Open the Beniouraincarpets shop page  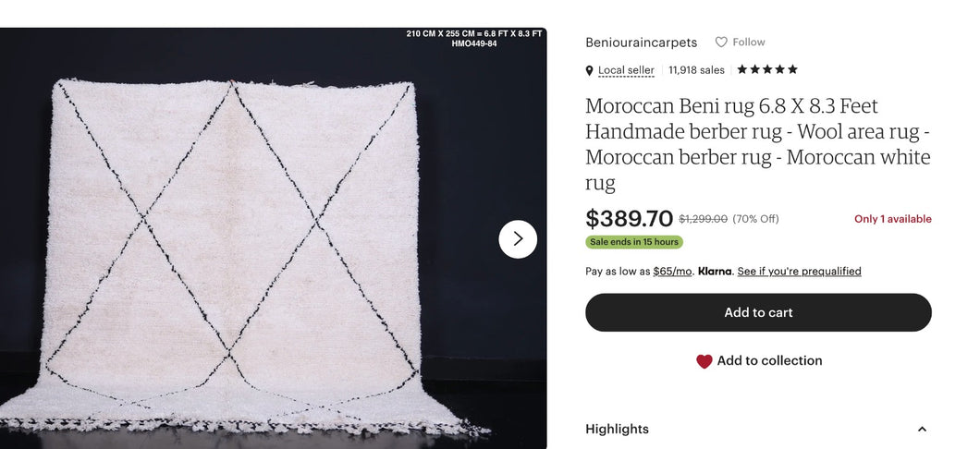pyautogui.click(x=641, y=42)
